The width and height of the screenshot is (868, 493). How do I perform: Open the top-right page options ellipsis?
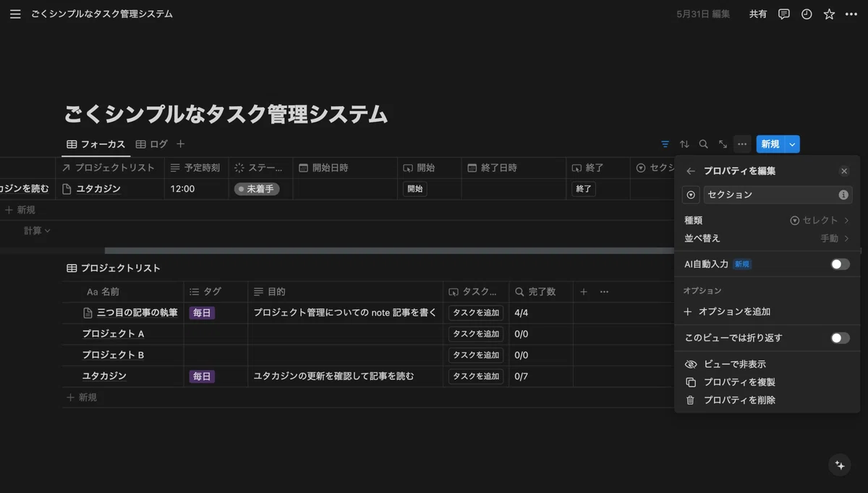coord(851,14)
